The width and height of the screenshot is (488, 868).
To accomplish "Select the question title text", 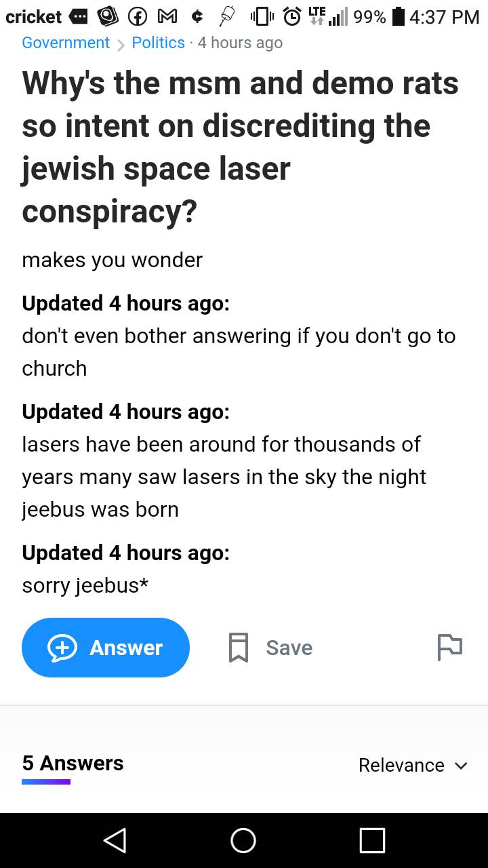I will coord(240,147).
